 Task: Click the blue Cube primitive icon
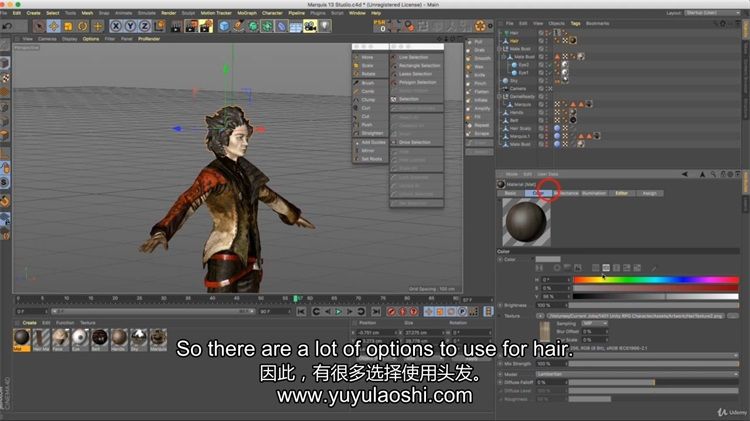click(224, 26)
